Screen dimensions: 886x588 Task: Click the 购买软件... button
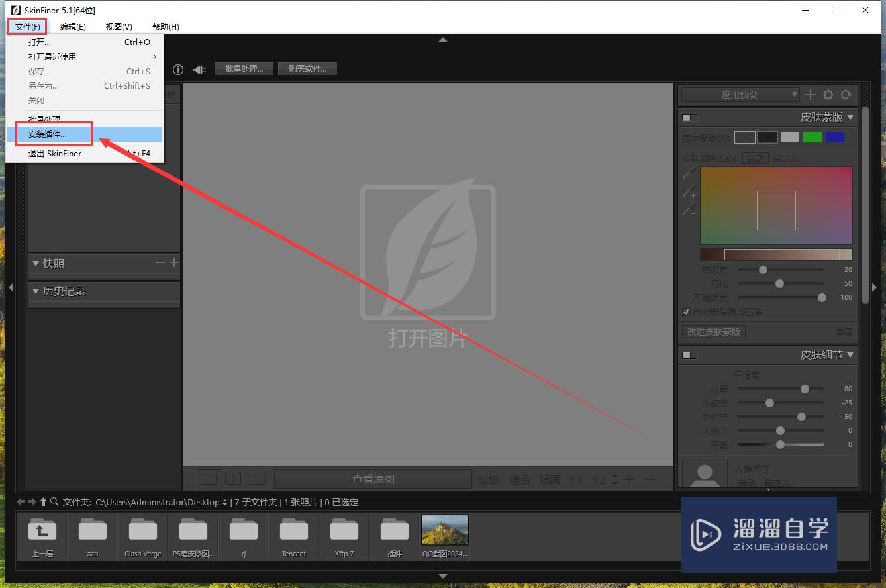(307, 69)
